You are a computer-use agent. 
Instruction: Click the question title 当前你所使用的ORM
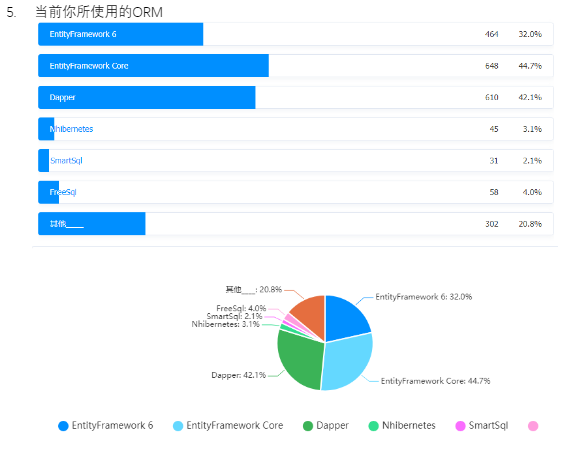[x=99, y=12]
